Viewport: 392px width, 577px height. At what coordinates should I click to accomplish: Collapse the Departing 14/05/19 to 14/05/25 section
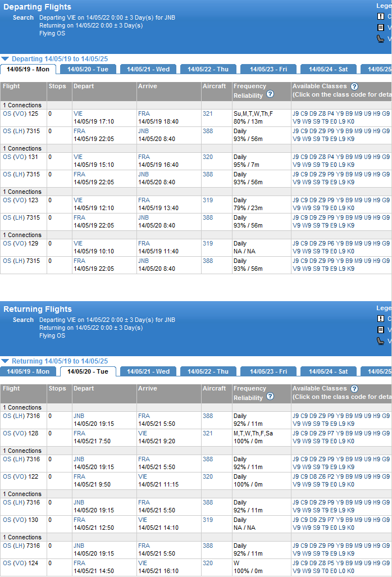(6, 58)
